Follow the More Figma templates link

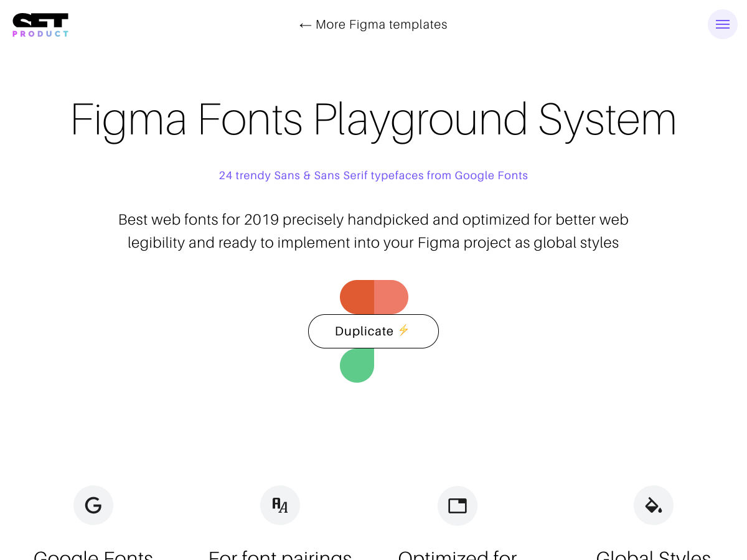coord(381,24)
